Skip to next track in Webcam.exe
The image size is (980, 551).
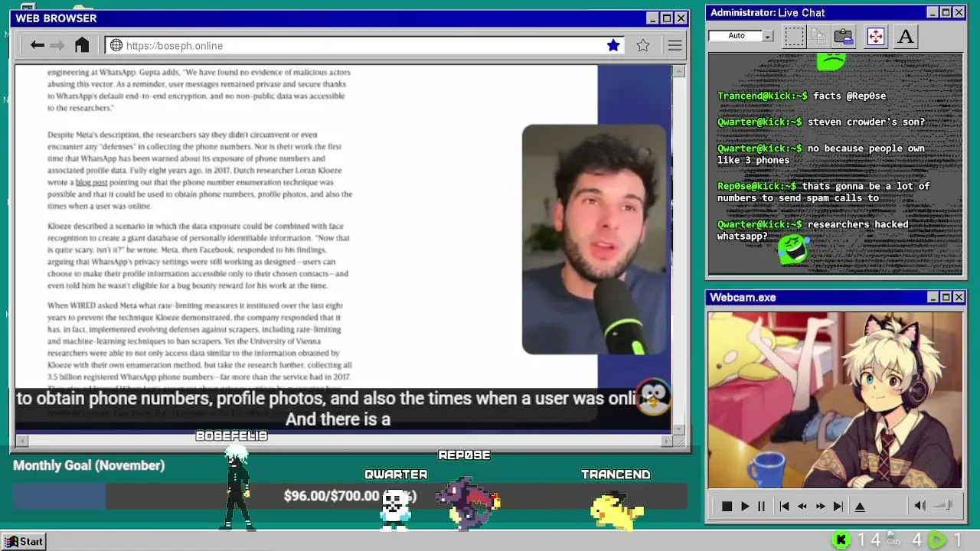(x=838, y=506)
